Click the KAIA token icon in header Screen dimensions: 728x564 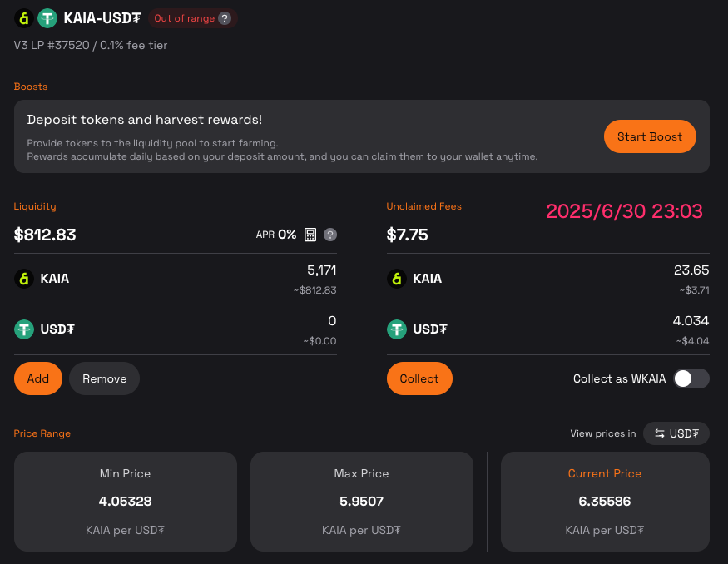(23, 18)
